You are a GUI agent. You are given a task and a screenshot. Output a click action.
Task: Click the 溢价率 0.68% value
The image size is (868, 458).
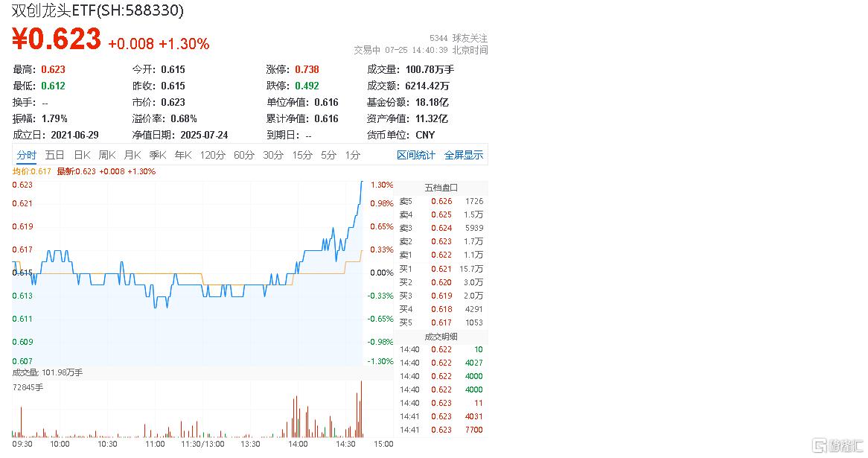[x=184, y=118]
